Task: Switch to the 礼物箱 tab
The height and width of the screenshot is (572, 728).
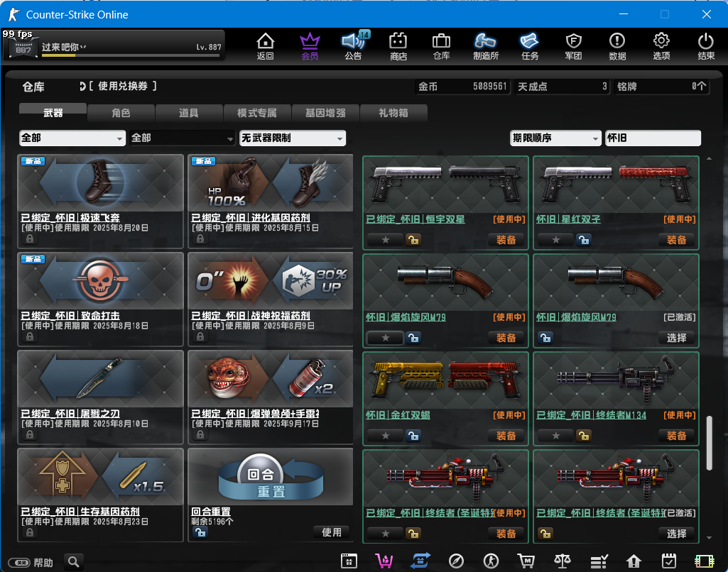Action: pos(393,113)
